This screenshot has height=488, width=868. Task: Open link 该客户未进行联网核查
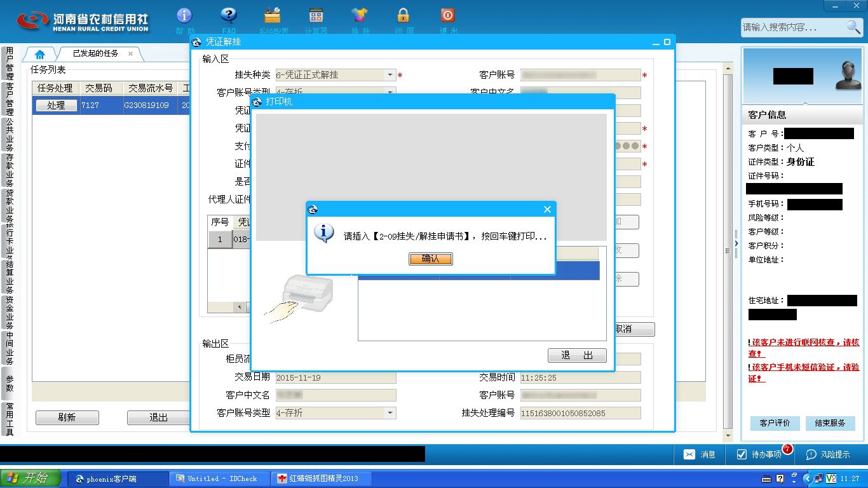tap(804, 348)
